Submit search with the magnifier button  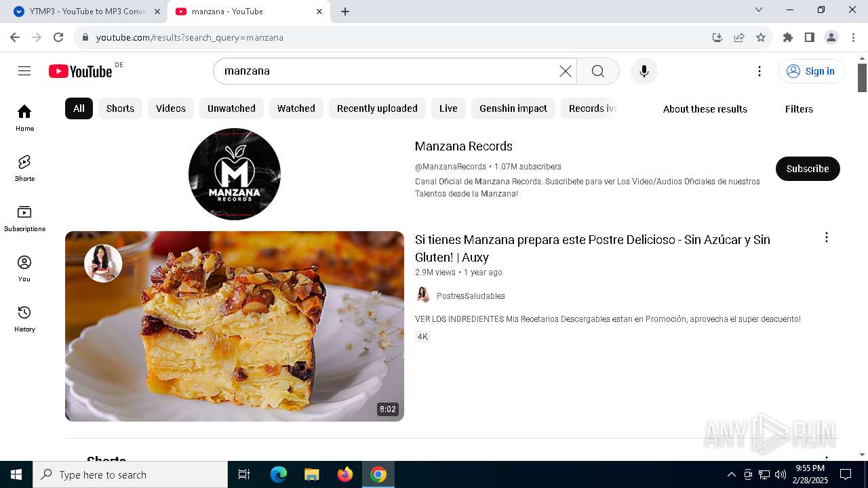[x=598, y=71]
